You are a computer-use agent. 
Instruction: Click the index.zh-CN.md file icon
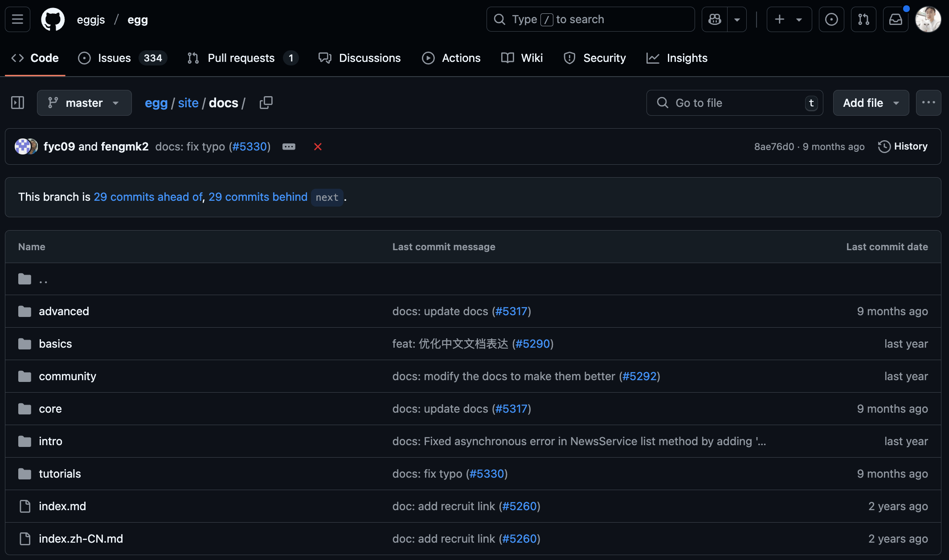pos(25,539)
